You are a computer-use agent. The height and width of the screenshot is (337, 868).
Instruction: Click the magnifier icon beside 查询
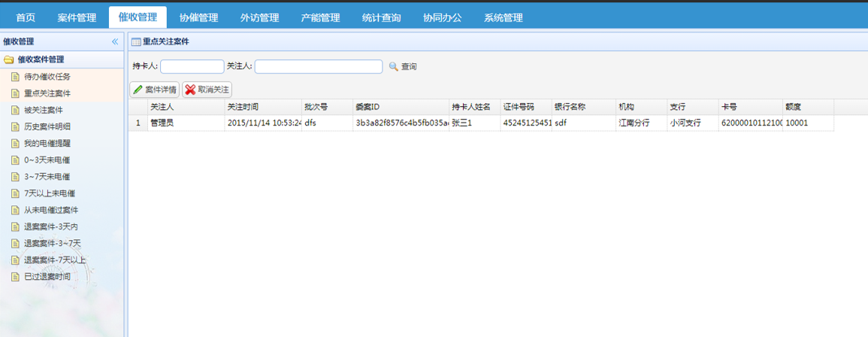(393, 67)
